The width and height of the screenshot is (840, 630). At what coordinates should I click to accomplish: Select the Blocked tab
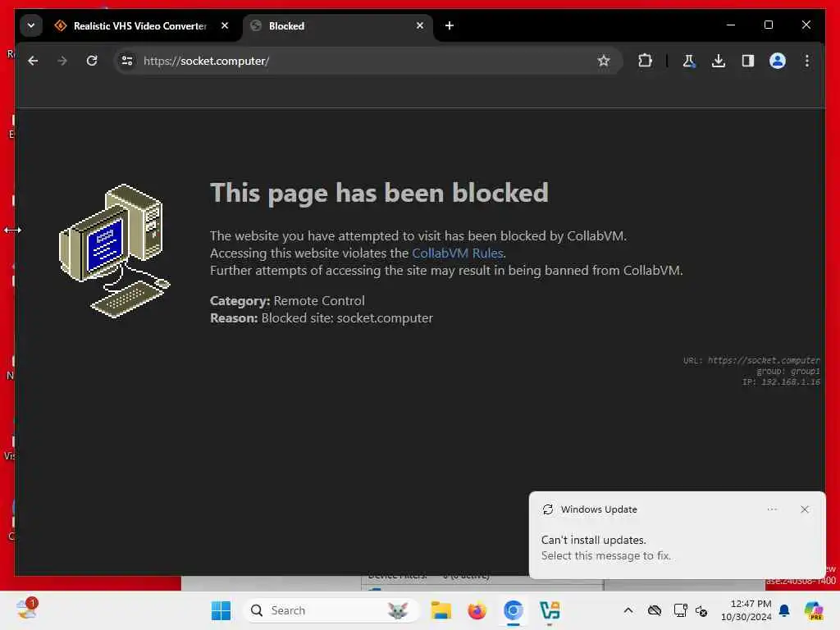[337, 25]
